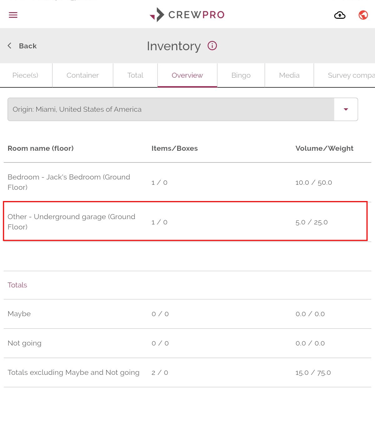375x422 pixels.
Task: Click the 5.0 / 25.0 volume value
Action: pos(312,222)
